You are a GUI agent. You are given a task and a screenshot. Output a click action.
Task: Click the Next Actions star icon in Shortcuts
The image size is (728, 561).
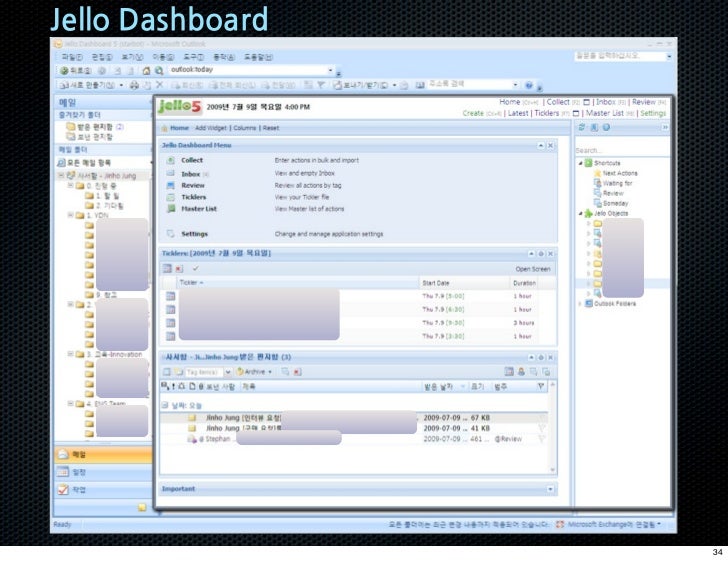(x=598, y=173)
